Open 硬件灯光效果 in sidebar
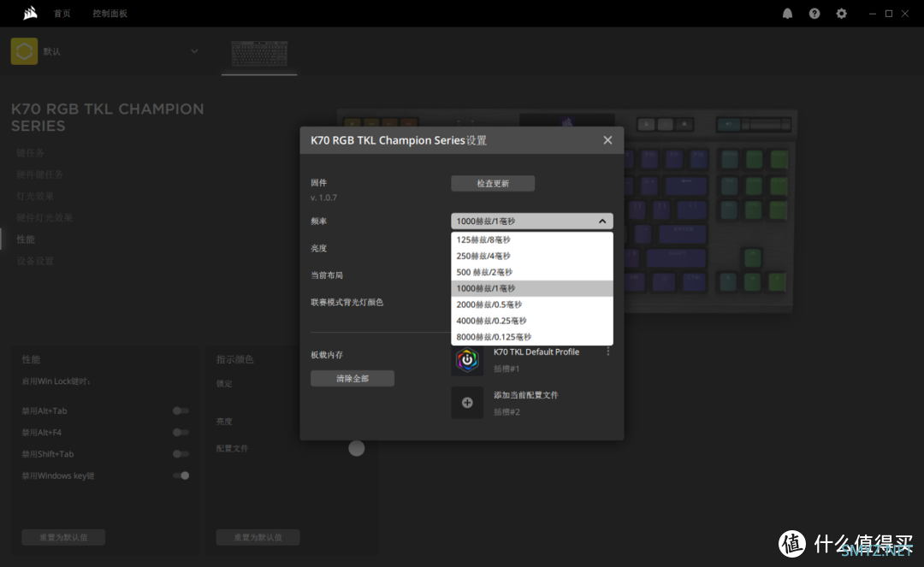The image size is (924, 567). coord(44,217)
